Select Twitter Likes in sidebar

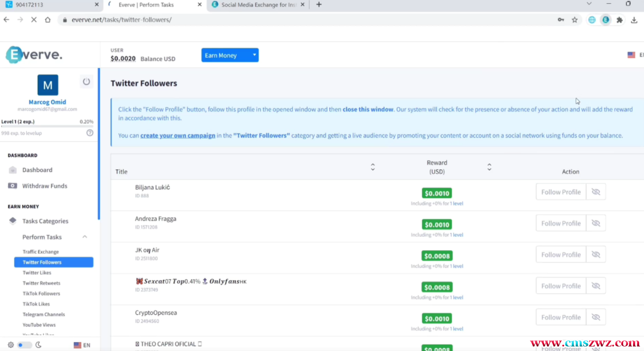click(37, 272)
